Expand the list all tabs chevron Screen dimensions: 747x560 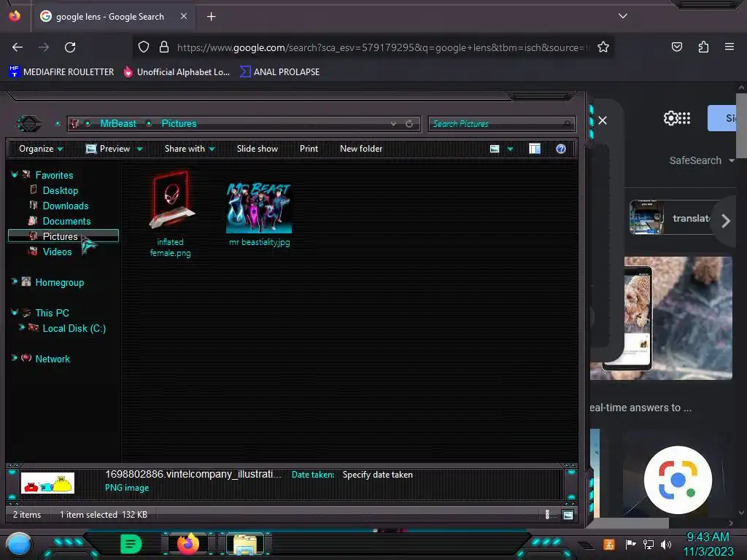[x=623, y=16]
